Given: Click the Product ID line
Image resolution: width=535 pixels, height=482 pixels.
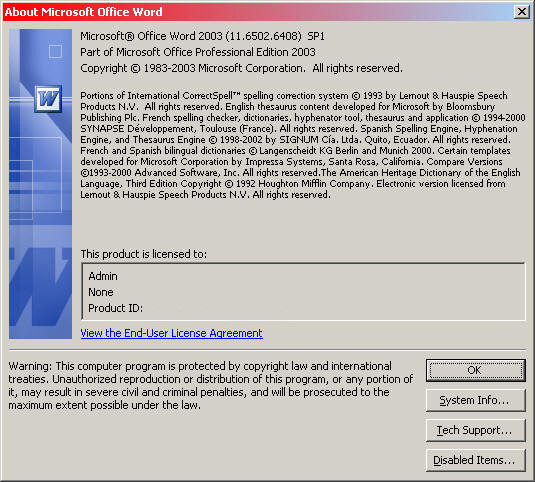Looking at the screenshot, I should coord(115,308).
